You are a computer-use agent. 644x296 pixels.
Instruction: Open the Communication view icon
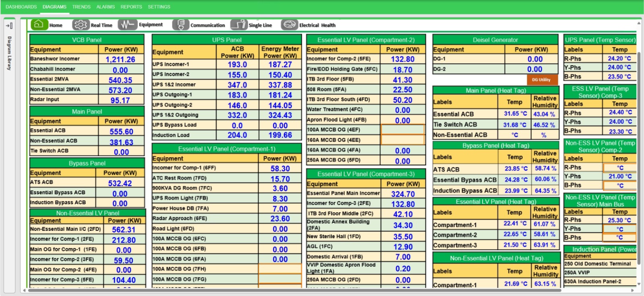(x=181, y=25)
